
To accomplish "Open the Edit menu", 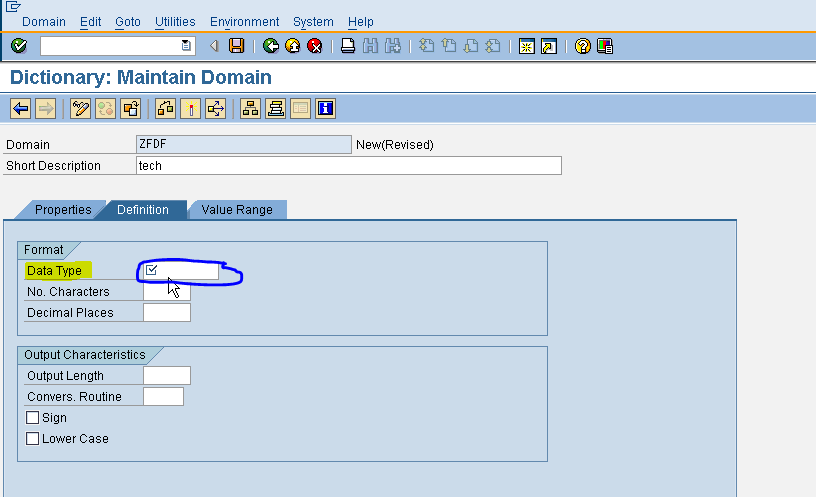I will click(x=91, y=22).
